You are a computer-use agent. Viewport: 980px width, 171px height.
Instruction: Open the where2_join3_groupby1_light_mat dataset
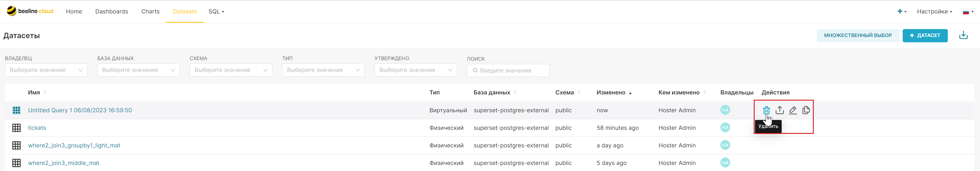[x=74, y=145]
